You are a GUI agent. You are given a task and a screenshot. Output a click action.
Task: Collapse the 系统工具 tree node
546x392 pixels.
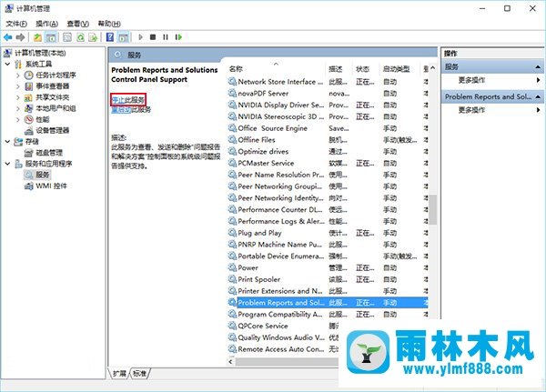click(7, 64)
